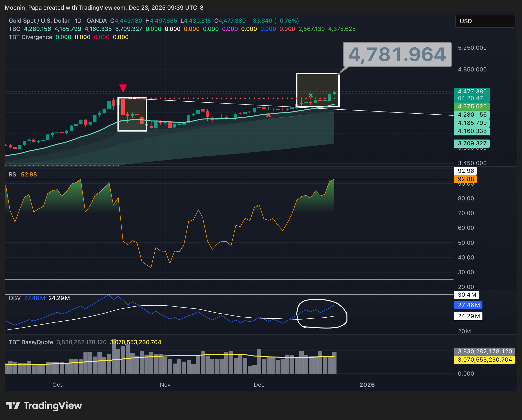Click the TBO indicator legend title
Viewport: 522px width, 420px height.
tap(14, 29)
